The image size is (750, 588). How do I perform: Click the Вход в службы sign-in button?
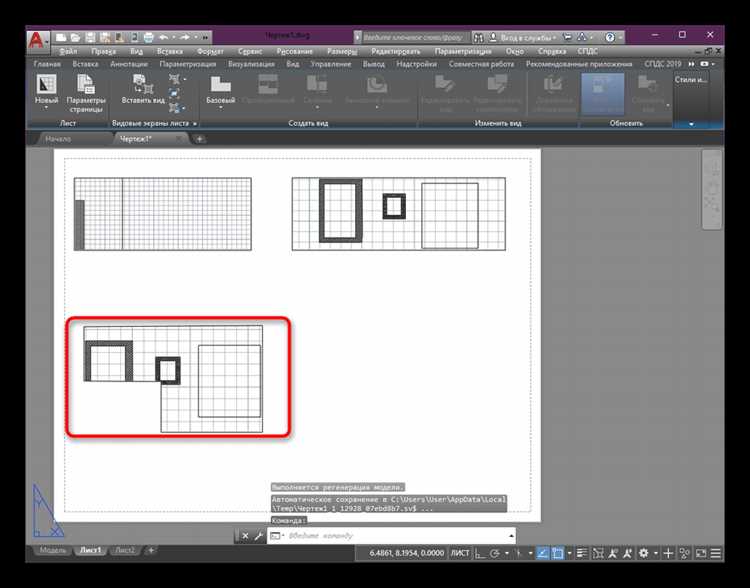[x=523, y=37]
